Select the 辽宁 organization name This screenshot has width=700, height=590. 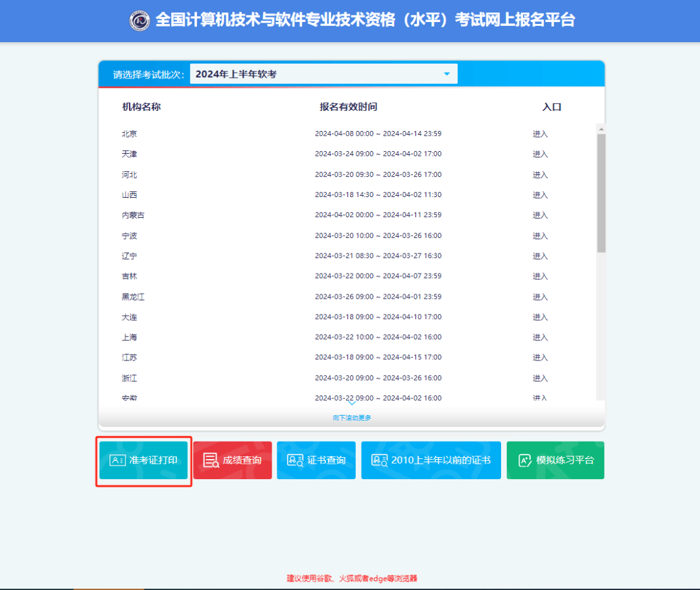(130, 256)
